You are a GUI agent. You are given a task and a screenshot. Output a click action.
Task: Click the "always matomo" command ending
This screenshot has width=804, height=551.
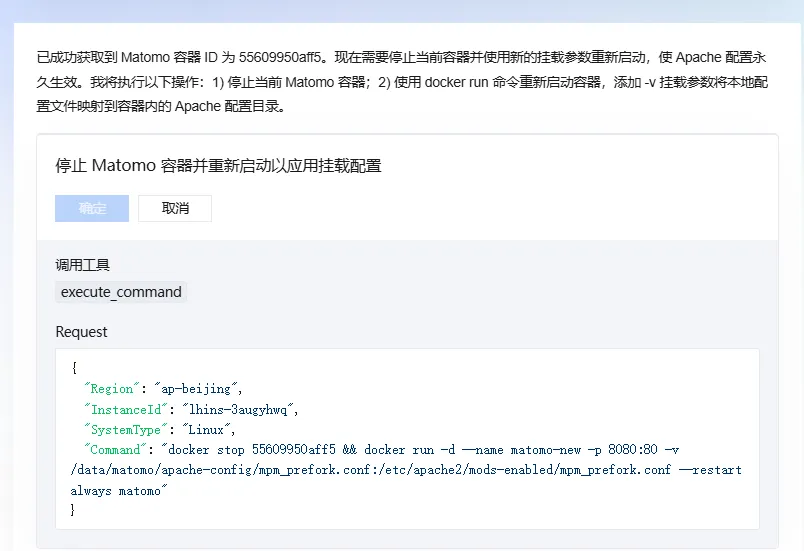click(118, 491)
